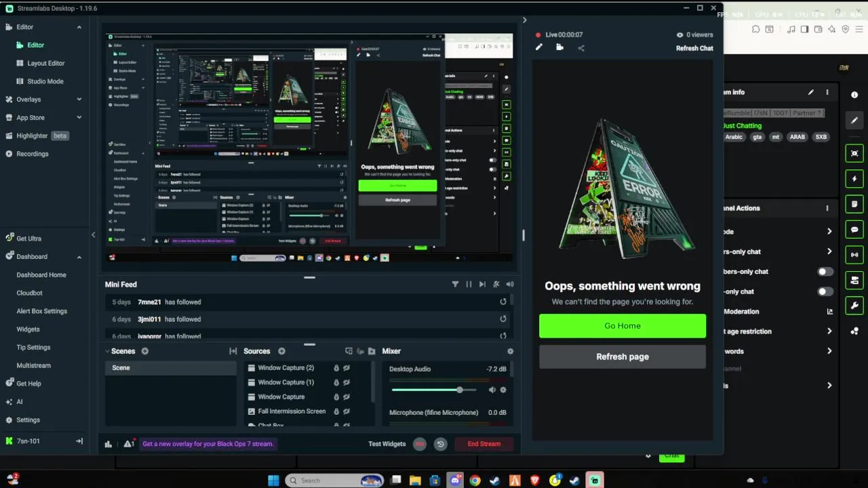Toggle lock for Window Capture (2)

(x=336, y=368)
